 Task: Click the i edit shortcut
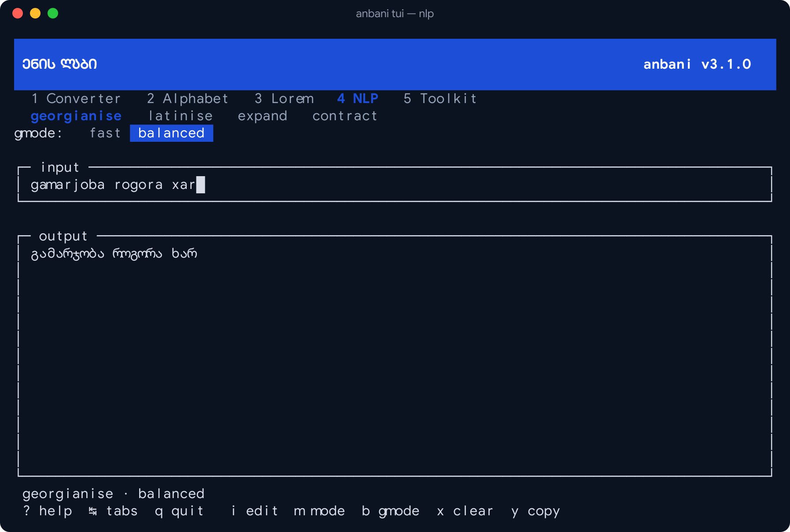click(255, 511)
